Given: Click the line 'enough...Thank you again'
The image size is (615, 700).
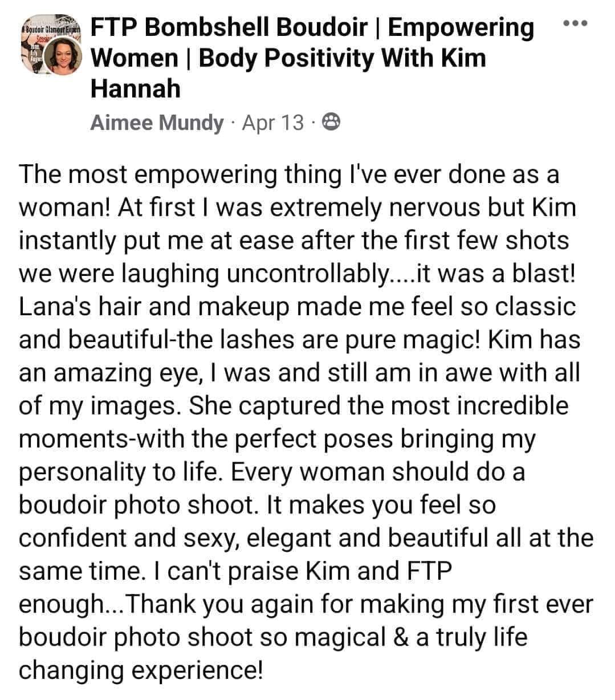Looking at the screenshot, I should (x=306, y=604).
